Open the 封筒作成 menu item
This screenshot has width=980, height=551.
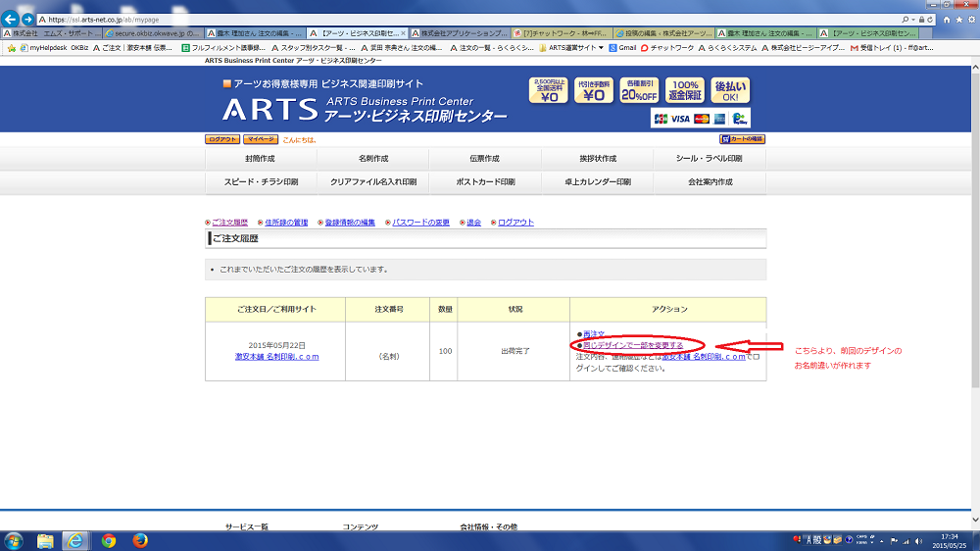pyautogui.click(x=260, y=159)
